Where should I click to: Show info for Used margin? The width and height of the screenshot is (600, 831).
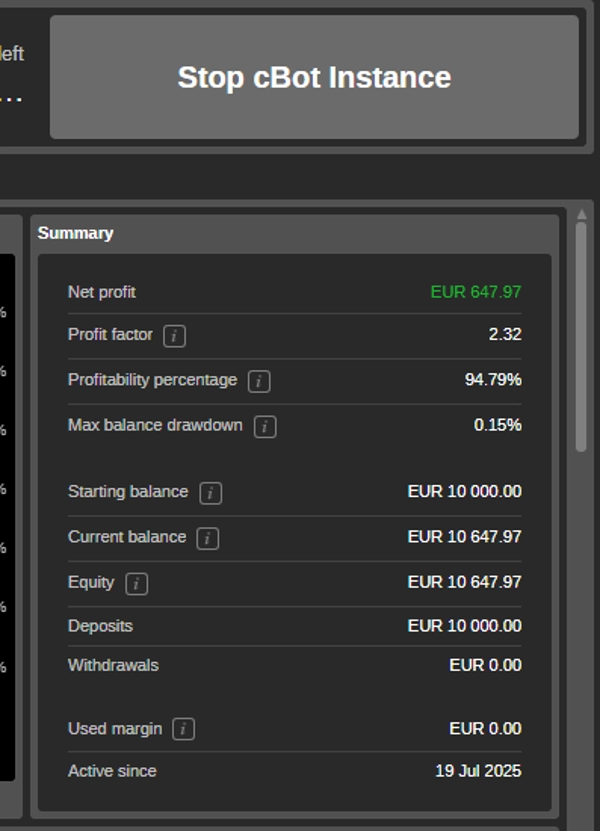pos(183,729)
